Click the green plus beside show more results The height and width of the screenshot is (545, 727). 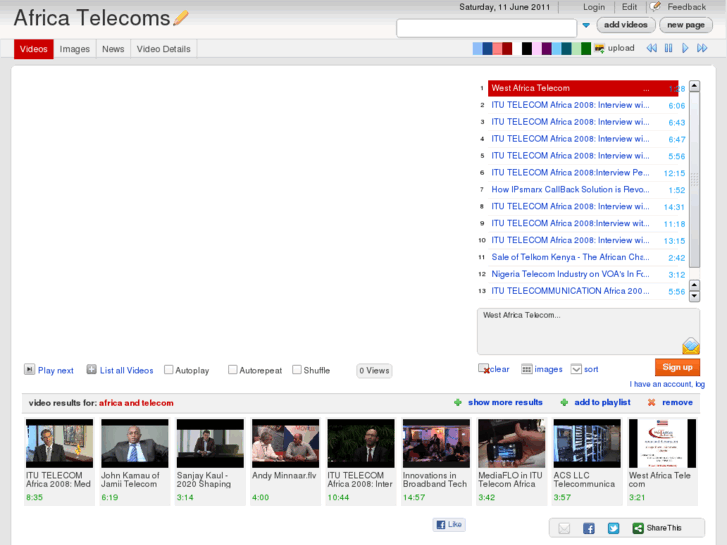pyautogui.click(x=458, y=403)
